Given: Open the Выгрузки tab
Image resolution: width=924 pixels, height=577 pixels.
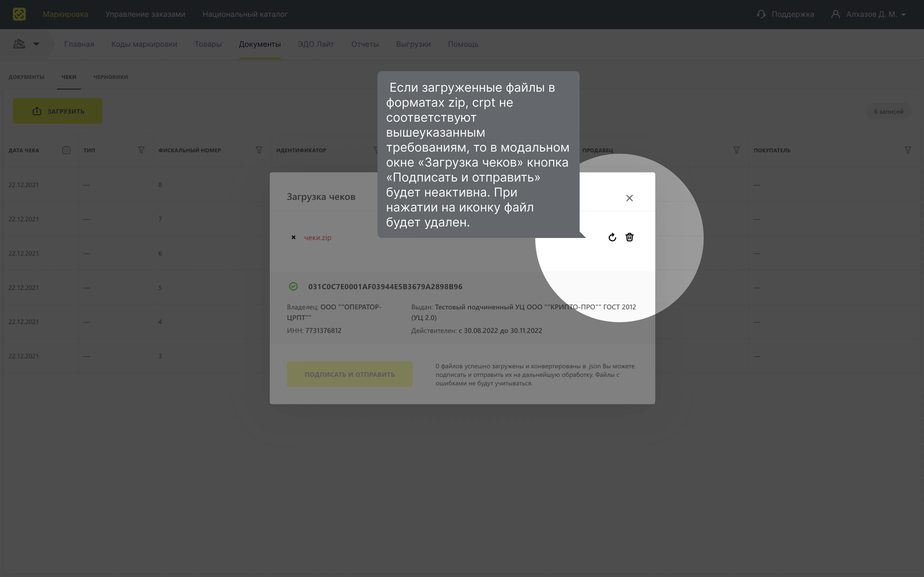Looking at the screenshot, I should click(x=413, y=44).
